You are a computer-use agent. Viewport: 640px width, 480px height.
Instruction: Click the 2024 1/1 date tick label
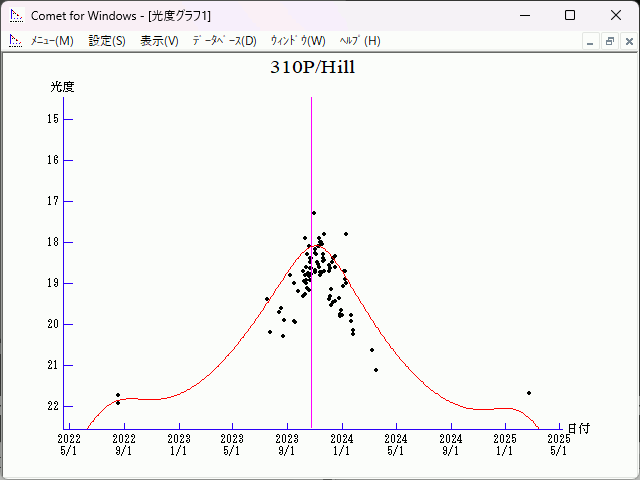coord(341,444)
